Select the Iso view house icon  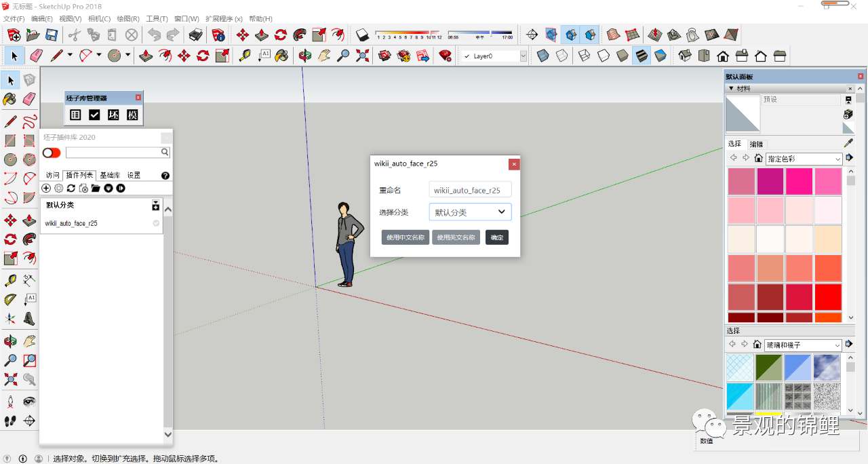685,56
